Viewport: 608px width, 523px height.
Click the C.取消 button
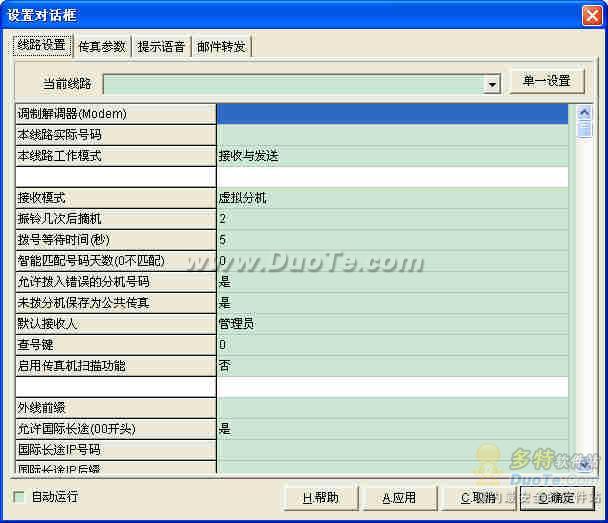[478, 498]
